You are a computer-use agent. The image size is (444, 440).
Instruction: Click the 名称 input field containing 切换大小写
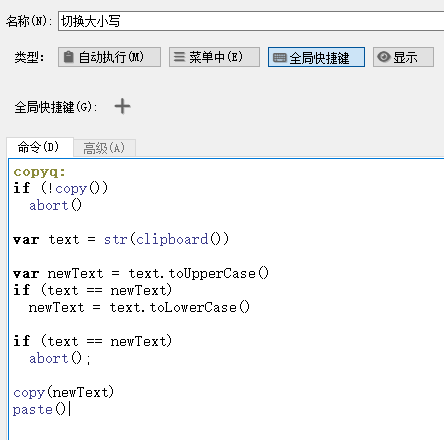click(x=251, y=21)
